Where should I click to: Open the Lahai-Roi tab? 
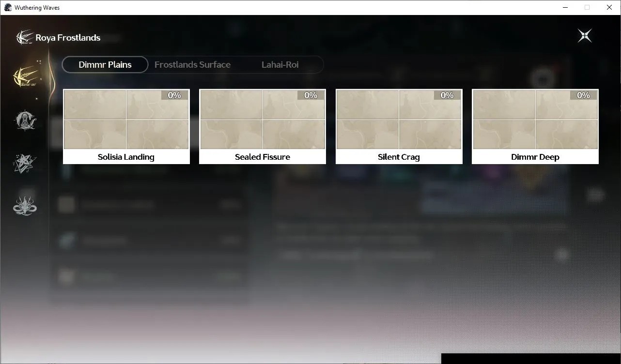(x=280, y=64)
